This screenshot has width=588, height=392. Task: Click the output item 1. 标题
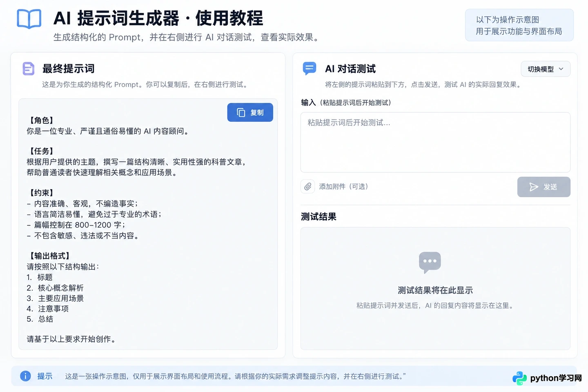click(x=40, y=277)
